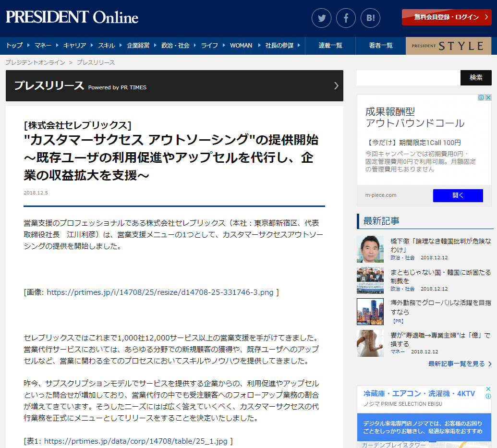Viewport: 497px width, 448px height.
Task: Open the ad info icon on アウトバウンドコール ad
Action: pos(481,97)
